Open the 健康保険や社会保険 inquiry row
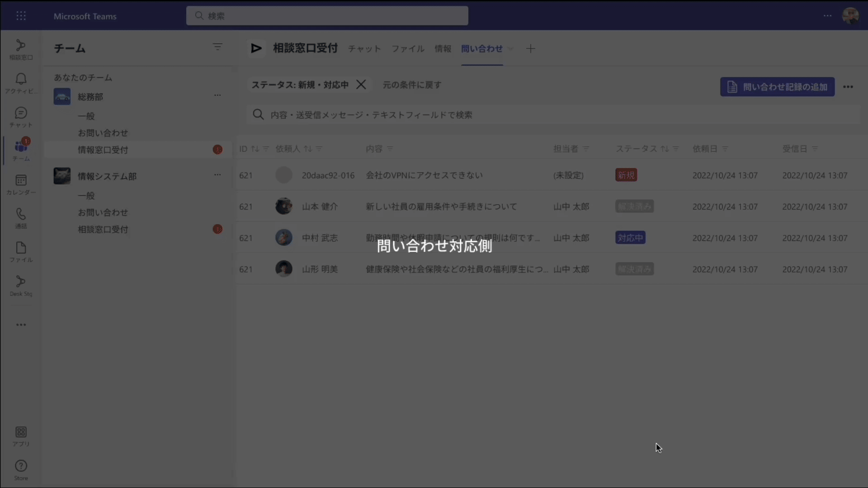Image resolution: width=868 pixels, height=488 pixels. [551, 269]
